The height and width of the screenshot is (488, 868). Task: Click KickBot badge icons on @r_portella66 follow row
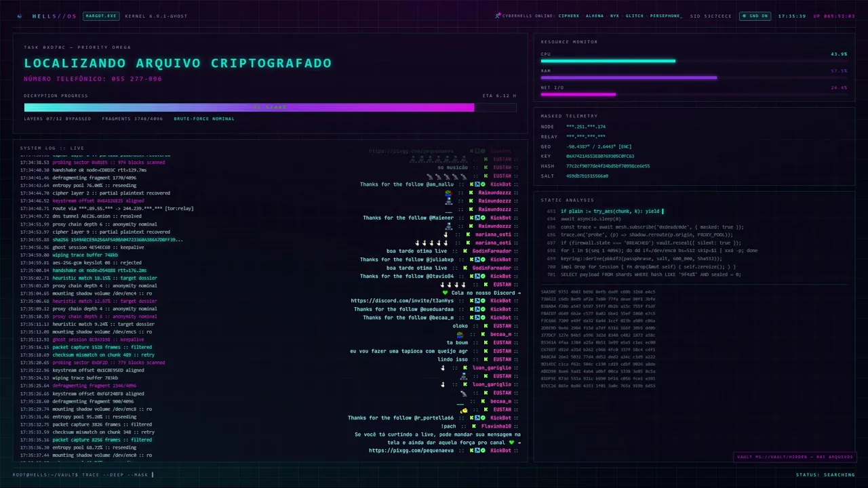click(x=479, y=418)
